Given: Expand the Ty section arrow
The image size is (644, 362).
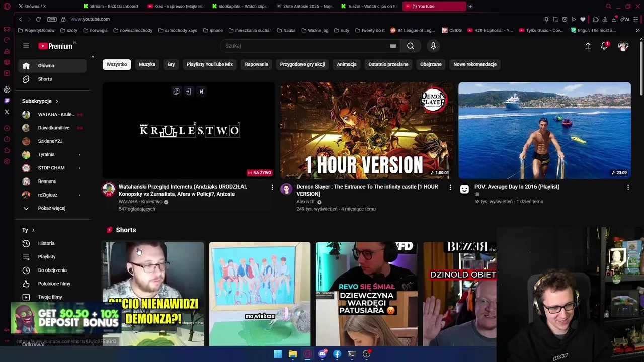Looking at the screenshot, I should point(33,230).
